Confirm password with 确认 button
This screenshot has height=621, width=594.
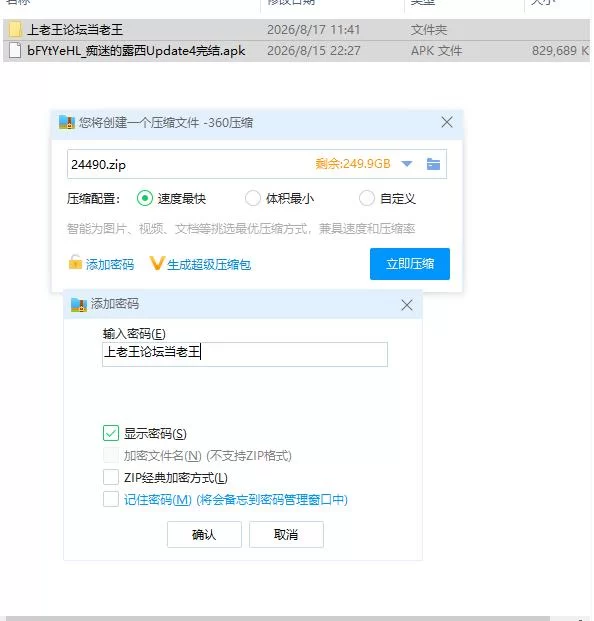click(x=204, y=535)
